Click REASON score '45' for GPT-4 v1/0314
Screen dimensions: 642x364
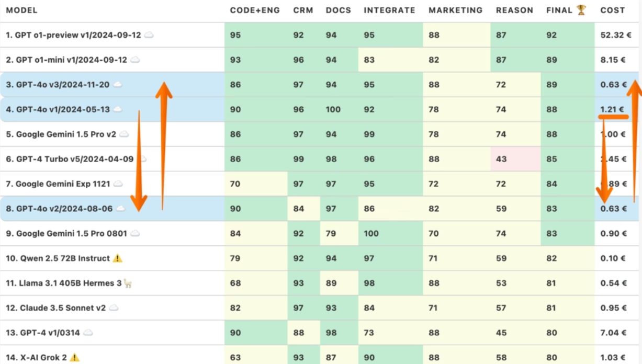coord(501,333)
